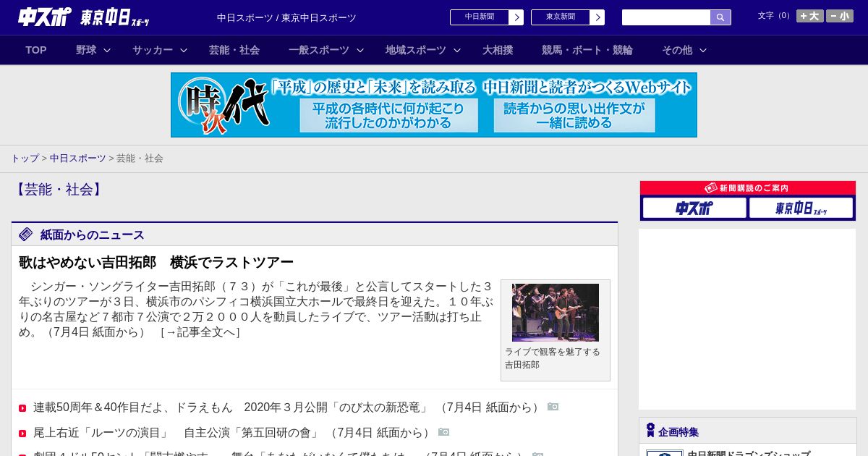Expand the 一般スポーツ dropdown chevron

coord(359,50)
